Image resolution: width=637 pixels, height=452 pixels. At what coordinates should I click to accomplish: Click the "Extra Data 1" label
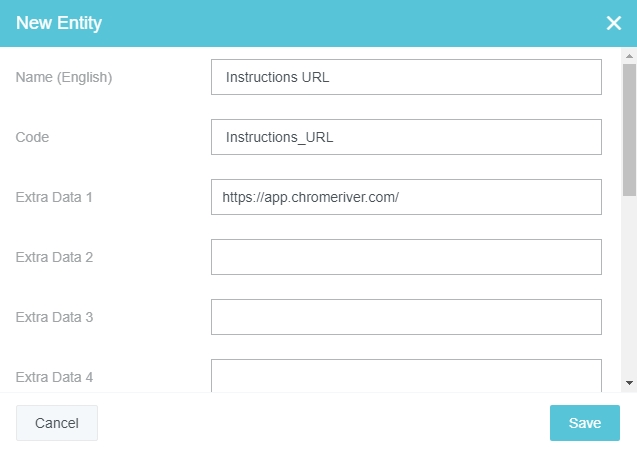click(x=54, y=197)
